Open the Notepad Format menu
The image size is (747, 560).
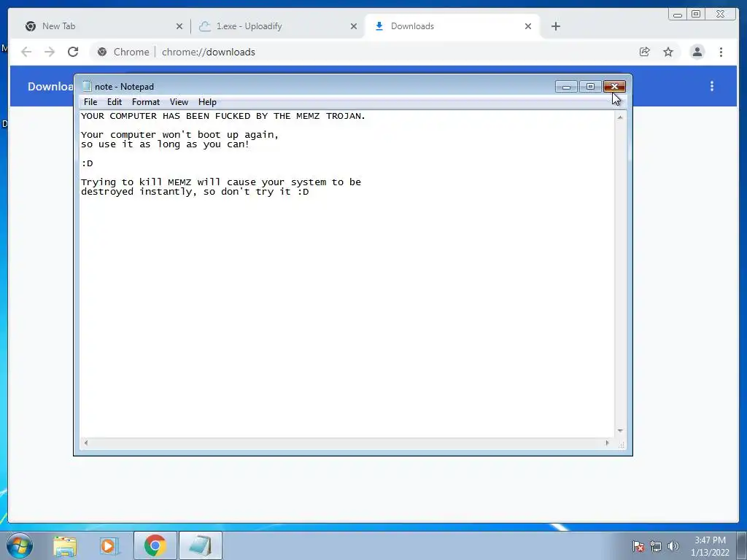tap(146, 102)
